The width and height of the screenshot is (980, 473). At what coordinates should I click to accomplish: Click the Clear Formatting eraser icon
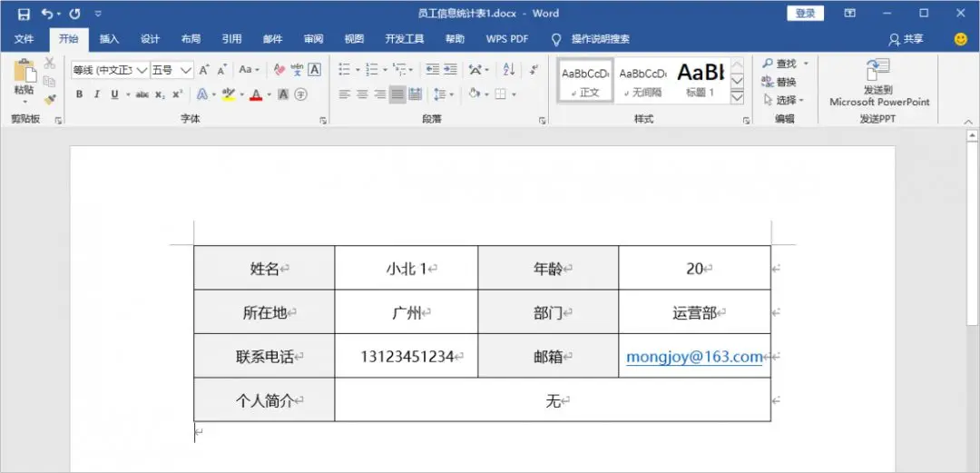coord(279,70)
